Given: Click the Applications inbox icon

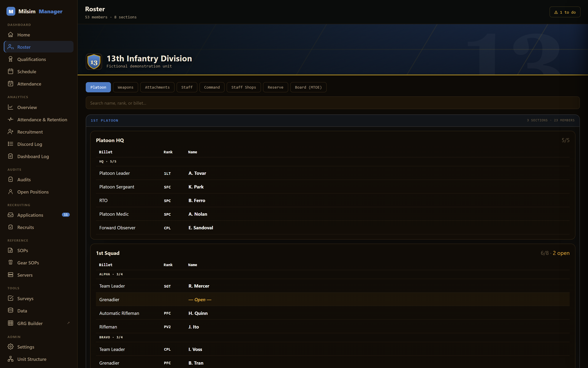Looking at the screenshot, I should coord(10,215).
